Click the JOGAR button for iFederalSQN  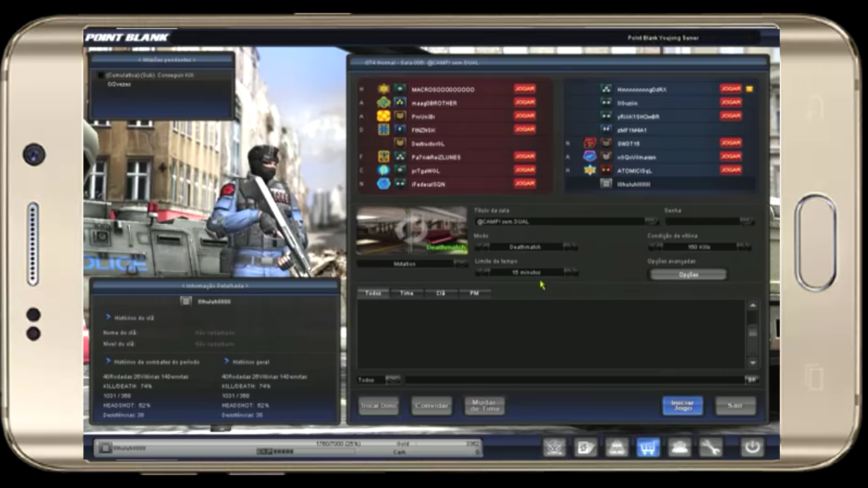tap(525, 184)
